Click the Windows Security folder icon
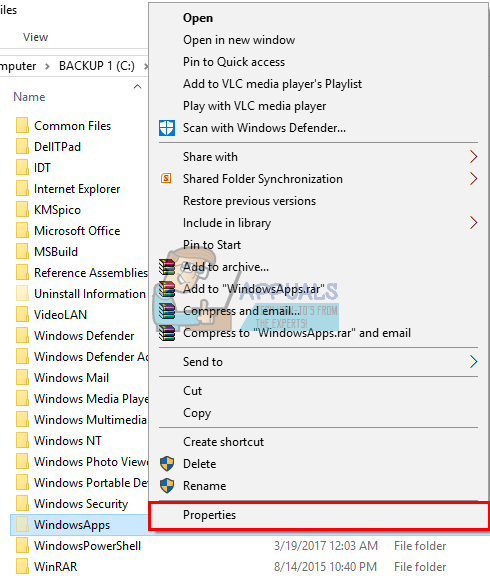The image size is (490, 576). 22,503
